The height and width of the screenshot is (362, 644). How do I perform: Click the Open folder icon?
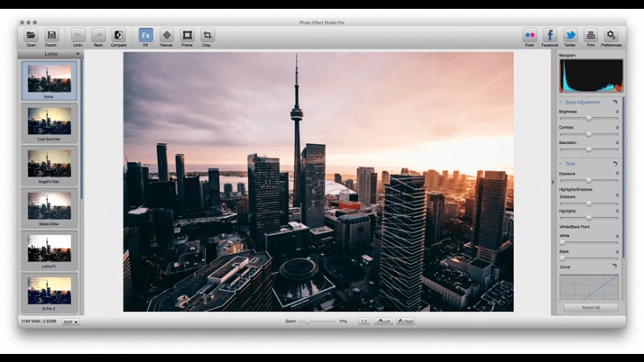(x=31, y=35)
